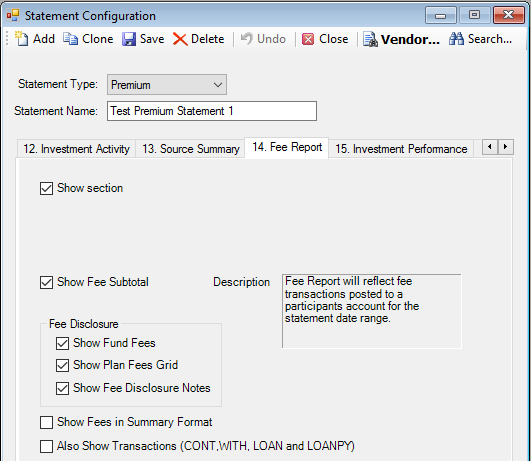Click the Add new statement icon

[x=22, y=39]
